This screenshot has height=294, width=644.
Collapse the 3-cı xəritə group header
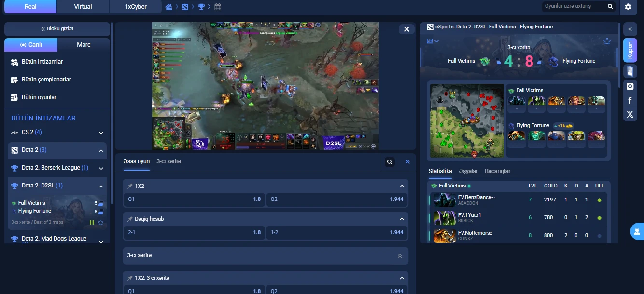point(399,255)
